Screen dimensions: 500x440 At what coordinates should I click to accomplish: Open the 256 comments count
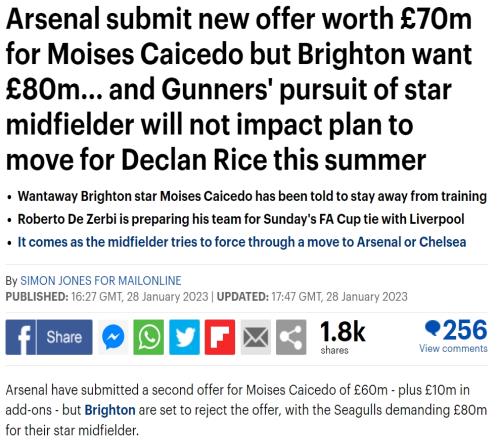point(465,329)
